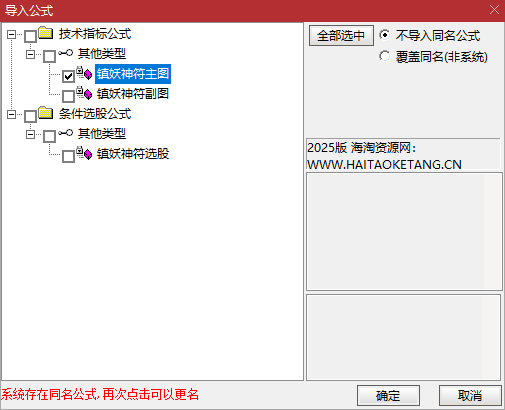The image size is (505, 410).
Task: Cancel the dialog with 取消
Action: click(x=470, y=396)
